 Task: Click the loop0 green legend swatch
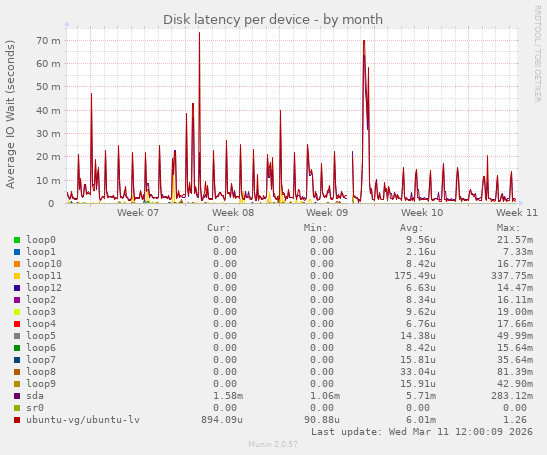click(17, 240)
